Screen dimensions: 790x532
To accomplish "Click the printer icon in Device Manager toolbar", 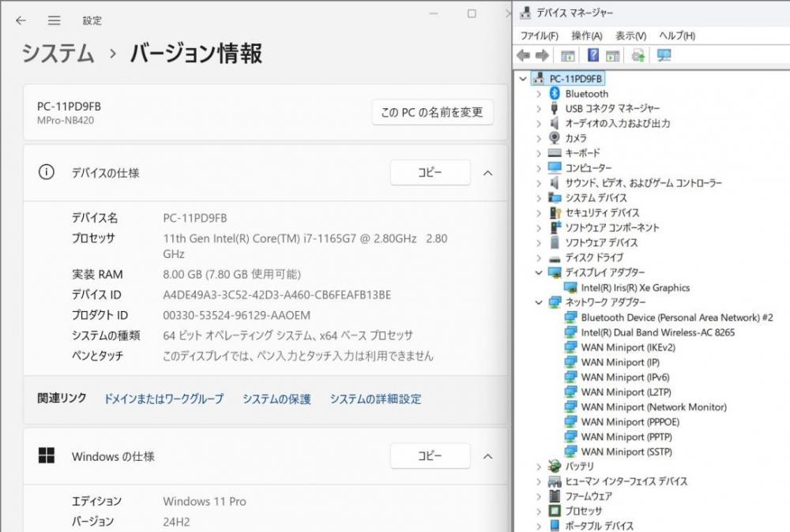I will (x=638, y=55).
